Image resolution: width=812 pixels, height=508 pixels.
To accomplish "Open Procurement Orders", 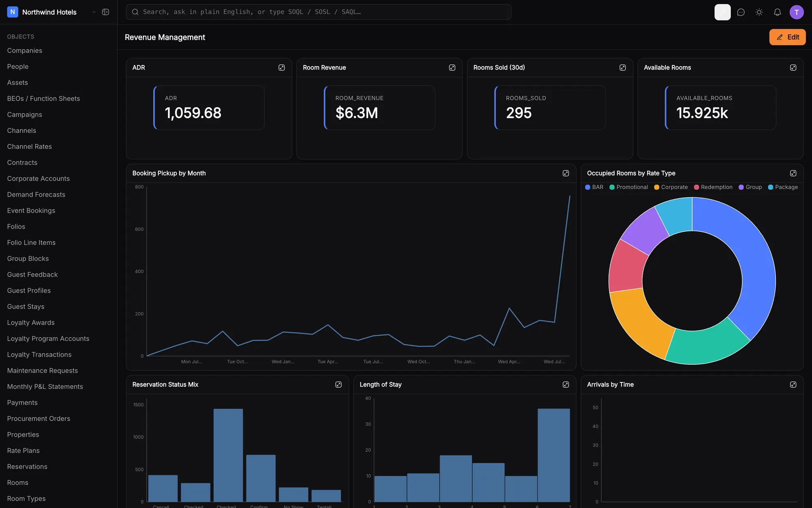I will coord(39,419).
